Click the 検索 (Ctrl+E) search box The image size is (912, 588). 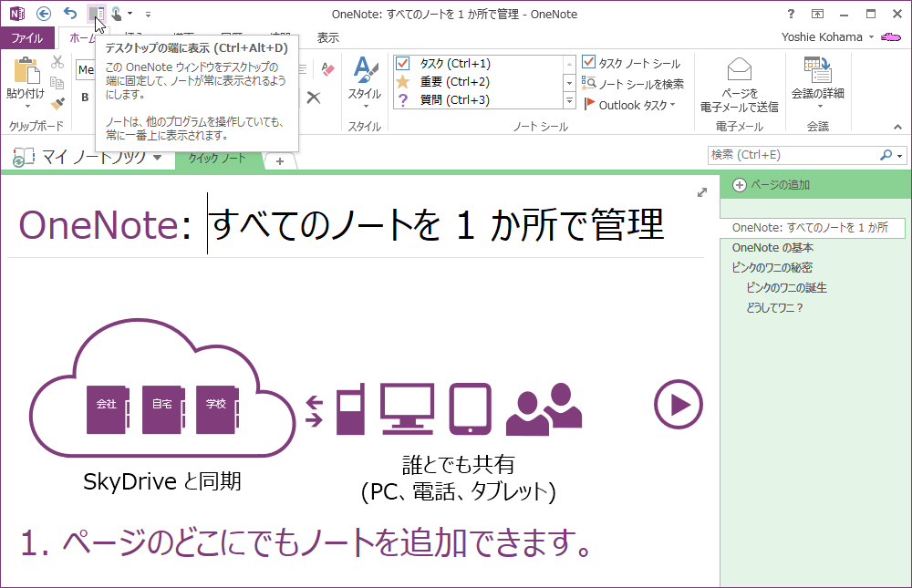click(793, 155)
